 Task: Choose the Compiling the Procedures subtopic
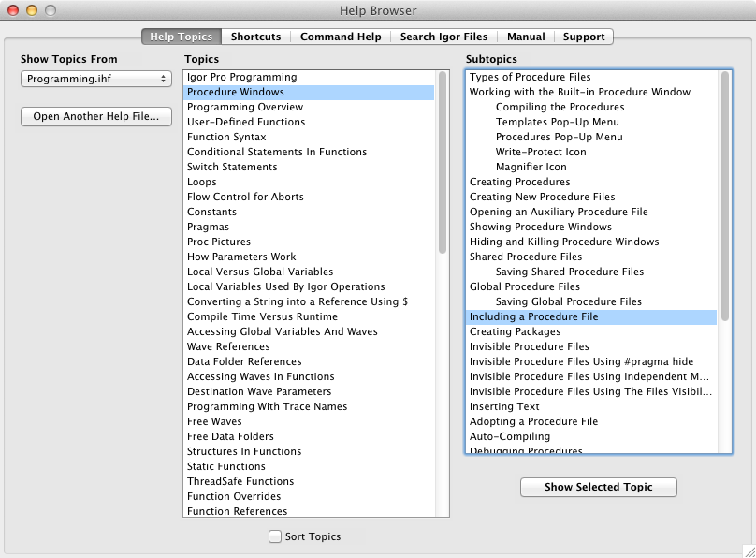[591, 107]
